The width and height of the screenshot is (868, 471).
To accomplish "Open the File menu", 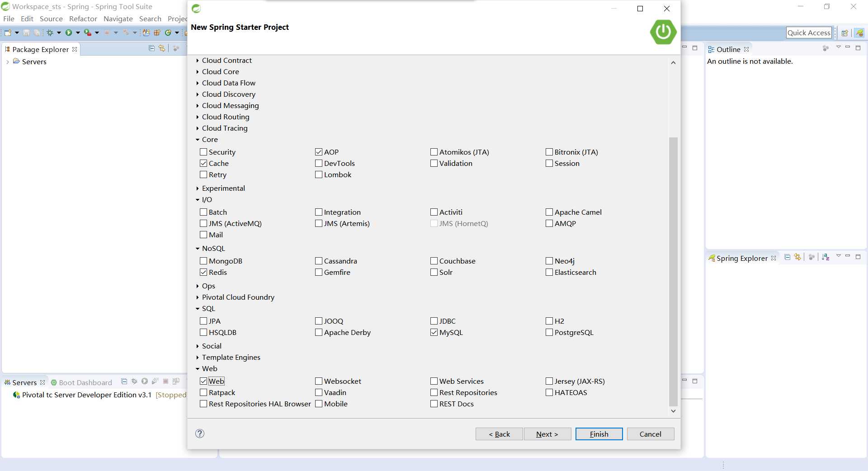I will tap(9, 19).
